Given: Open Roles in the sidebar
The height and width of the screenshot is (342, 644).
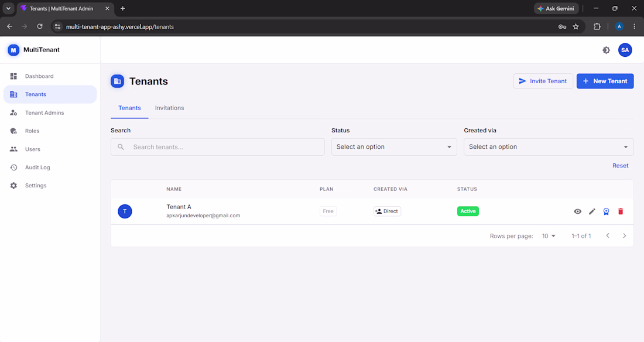Looking at the screenshot, I should point(50,131).
